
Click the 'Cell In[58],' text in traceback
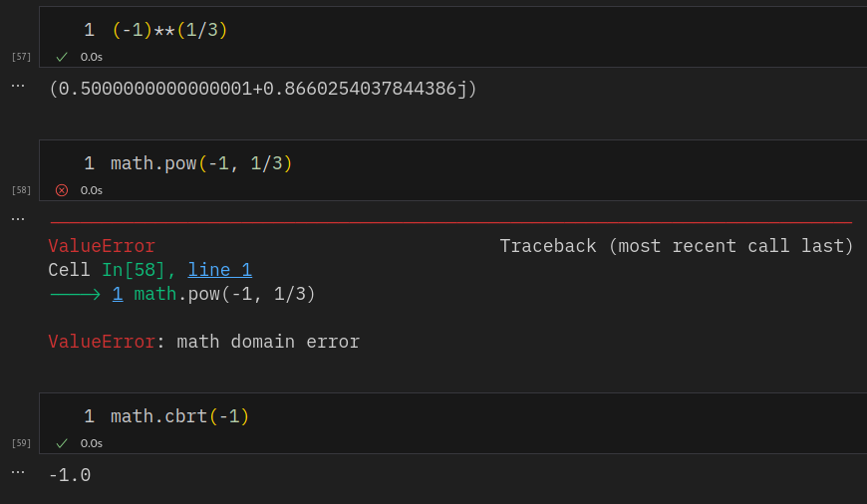pos(113,270)
